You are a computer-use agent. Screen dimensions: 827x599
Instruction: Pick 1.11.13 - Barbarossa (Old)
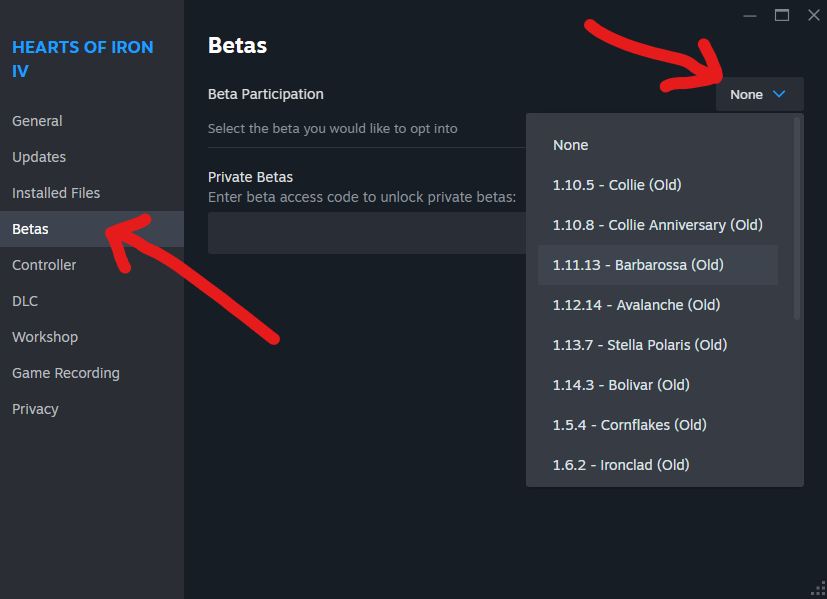[638, 265]
